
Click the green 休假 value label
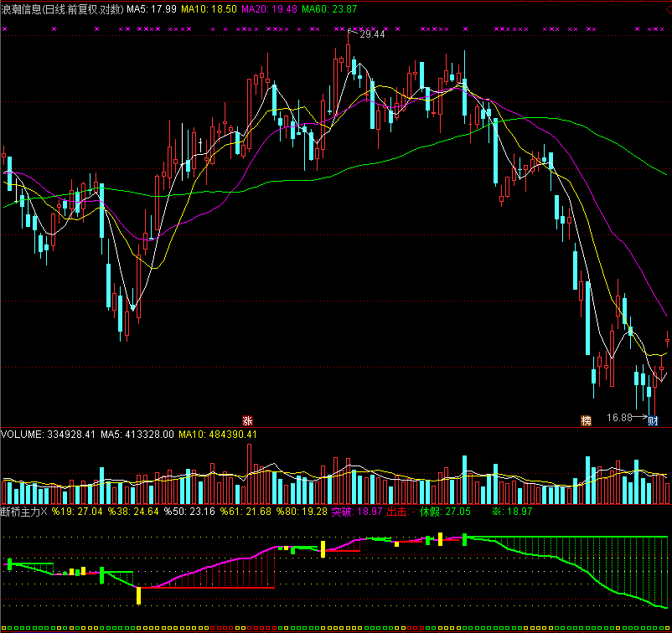coord(445,510)
